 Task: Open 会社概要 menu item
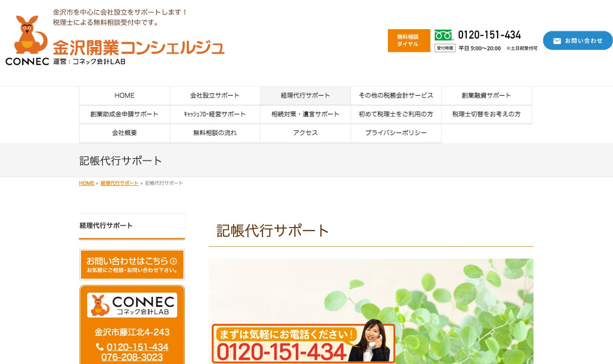(125, 133)
